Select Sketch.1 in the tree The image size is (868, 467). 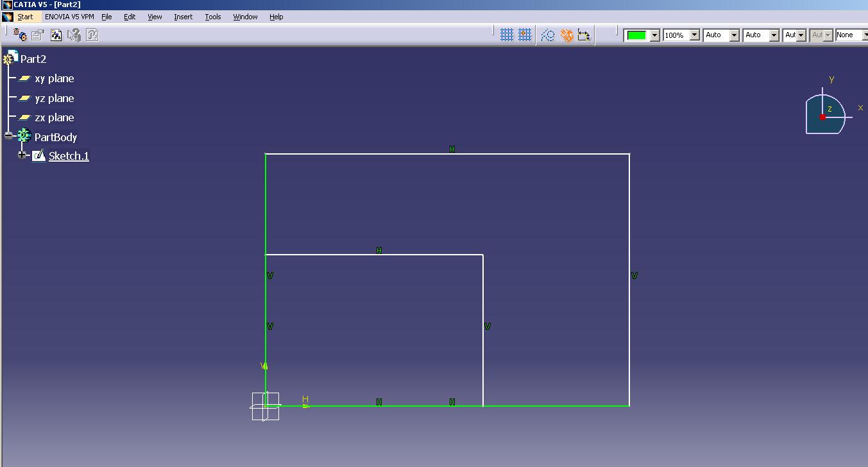pos(69,156)
